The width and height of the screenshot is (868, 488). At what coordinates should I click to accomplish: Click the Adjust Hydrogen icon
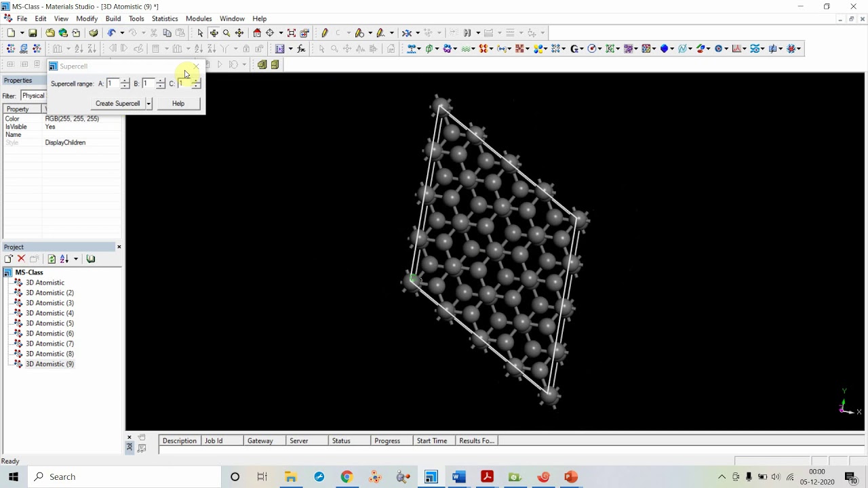coord(467,33)
